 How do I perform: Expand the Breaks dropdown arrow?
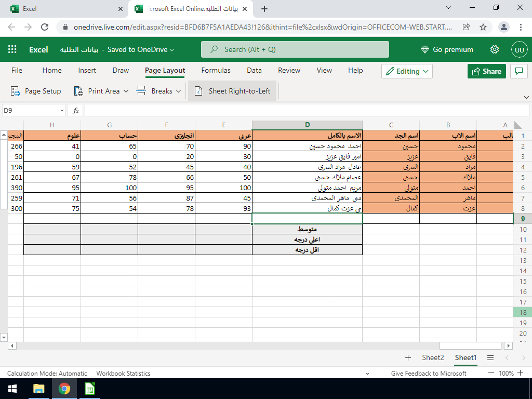click(x=179, y=91)
